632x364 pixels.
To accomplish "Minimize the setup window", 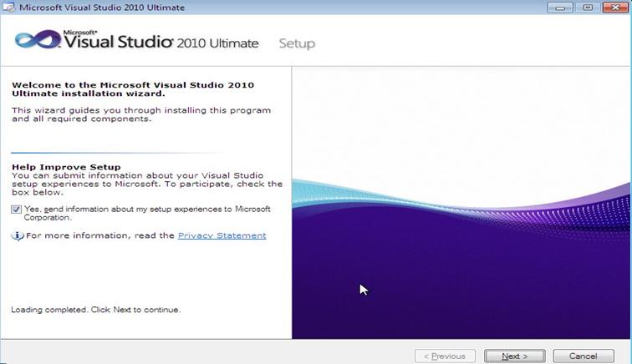I will [560, 8].
